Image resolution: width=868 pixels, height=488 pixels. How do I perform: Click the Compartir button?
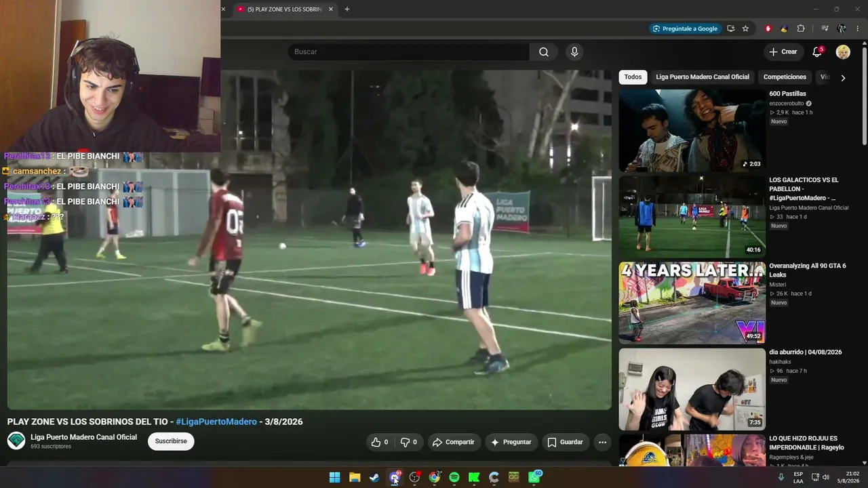click(453, 442)
